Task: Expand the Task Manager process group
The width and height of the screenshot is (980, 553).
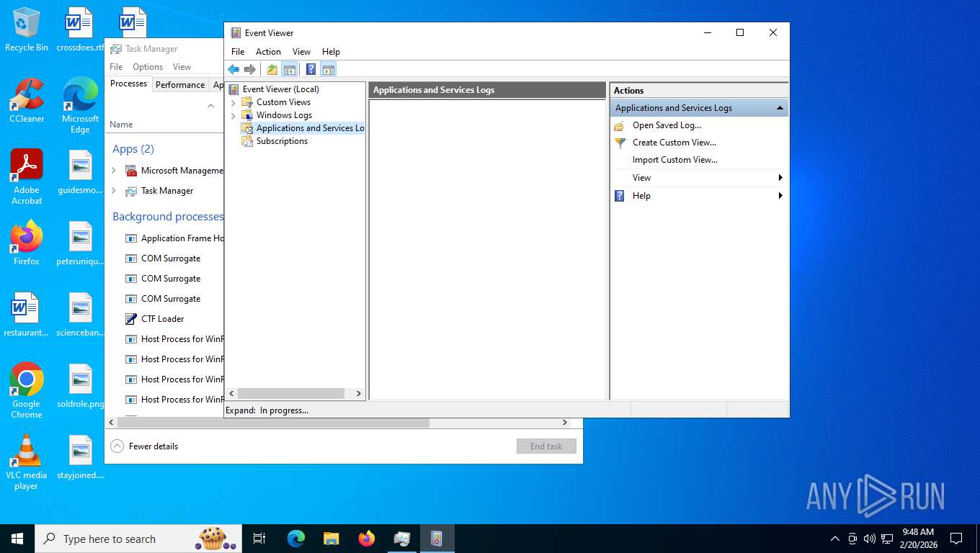Action: (114, 191)
